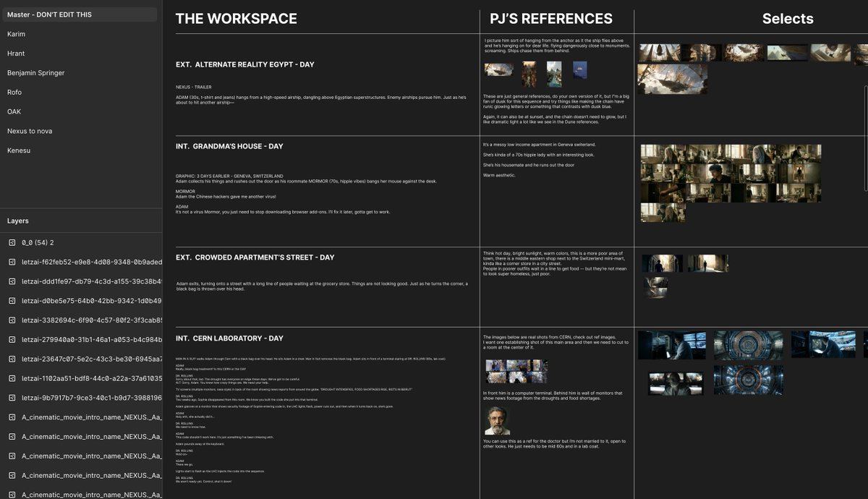Select the Master - DON'T EDIT THIS page
This screenshot has height=499, width=868.
pos(49,14)
